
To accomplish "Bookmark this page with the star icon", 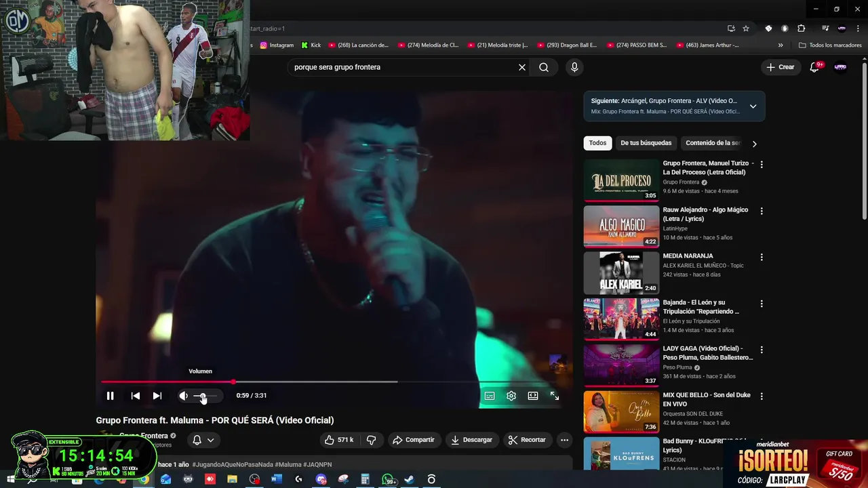I will click(x=746, y=28).
